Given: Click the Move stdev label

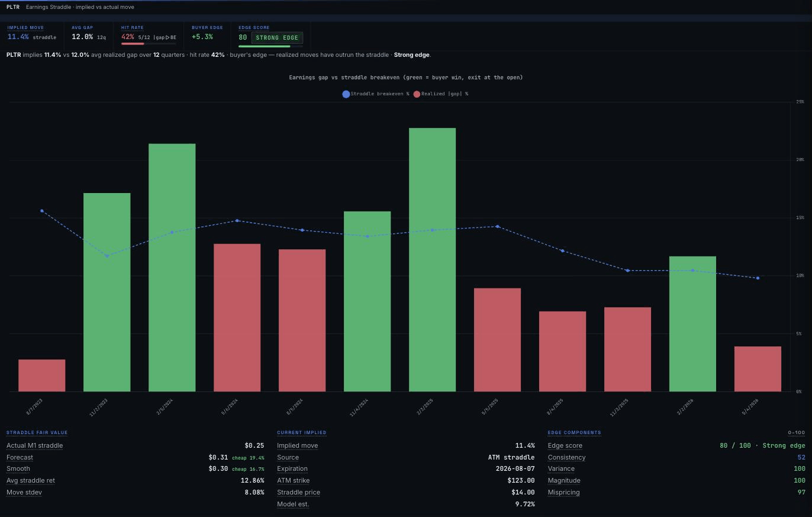Looking at the screenshot, I should click(x=24, y=492).
